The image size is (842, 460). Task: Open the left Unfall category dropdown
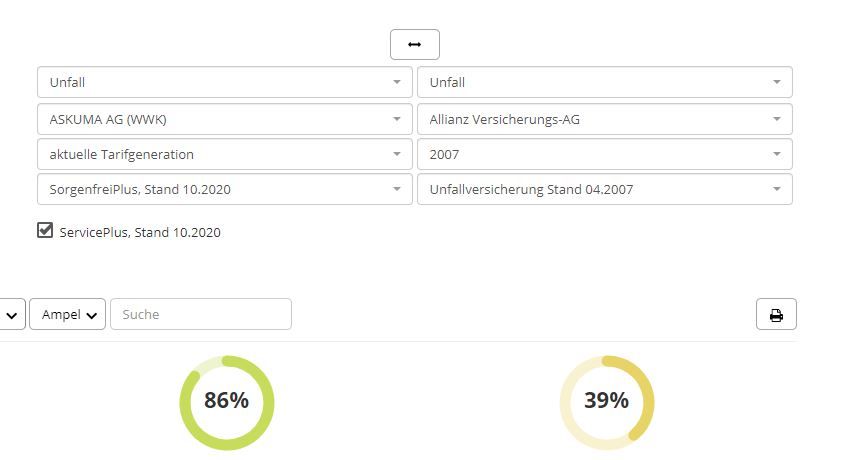tap(224, 82)
